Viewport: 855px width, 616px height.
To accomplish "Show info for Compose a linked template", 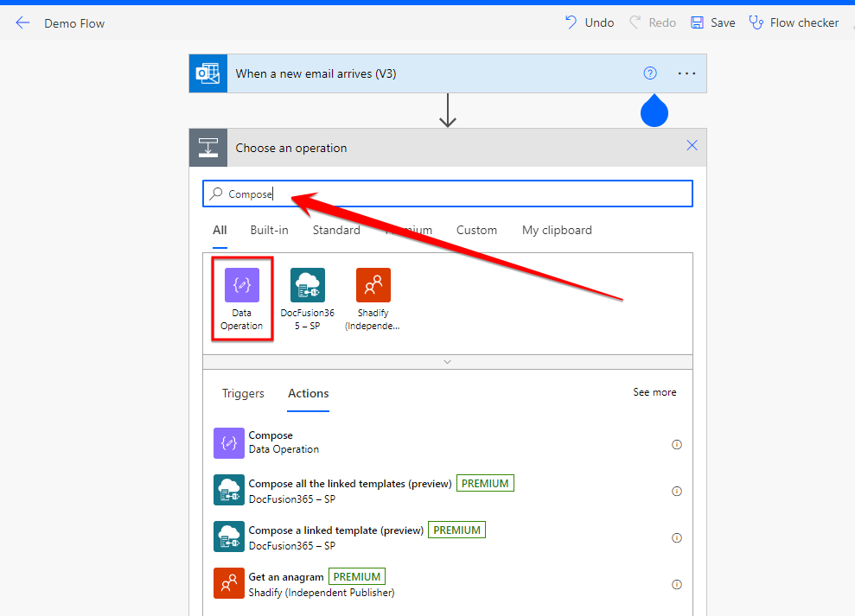I will pyautogui.click(x=677, y=538).
